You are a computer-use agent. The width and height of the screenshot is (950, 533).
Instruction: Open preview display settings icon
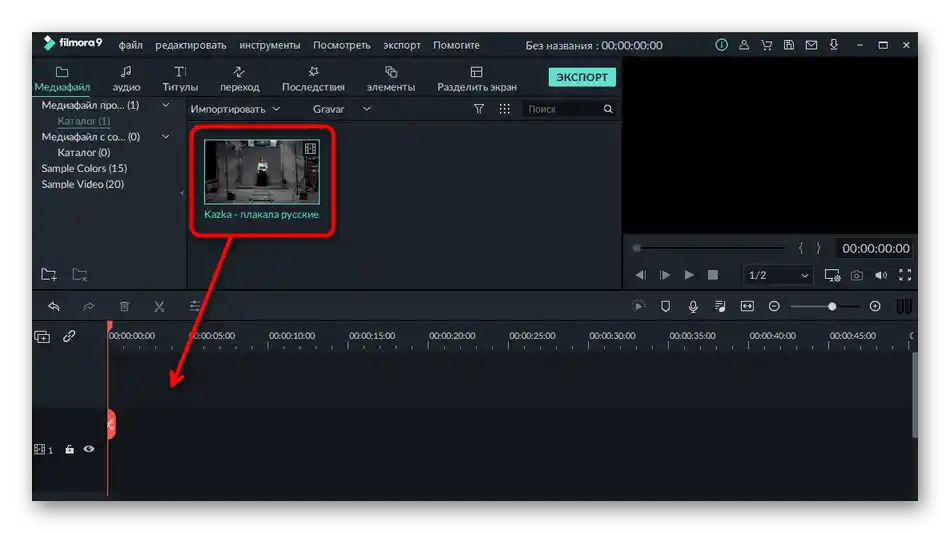(x=832, y=275)
